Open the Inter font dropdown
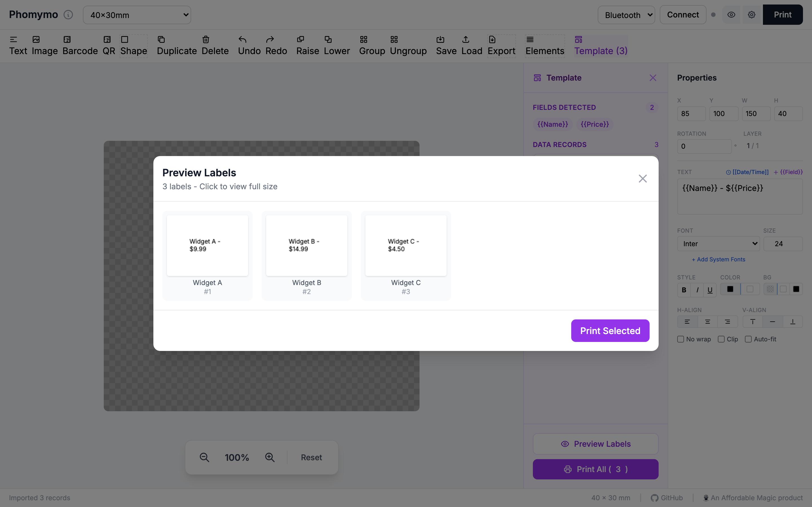812x507 pixels. [x=718, y=243]
